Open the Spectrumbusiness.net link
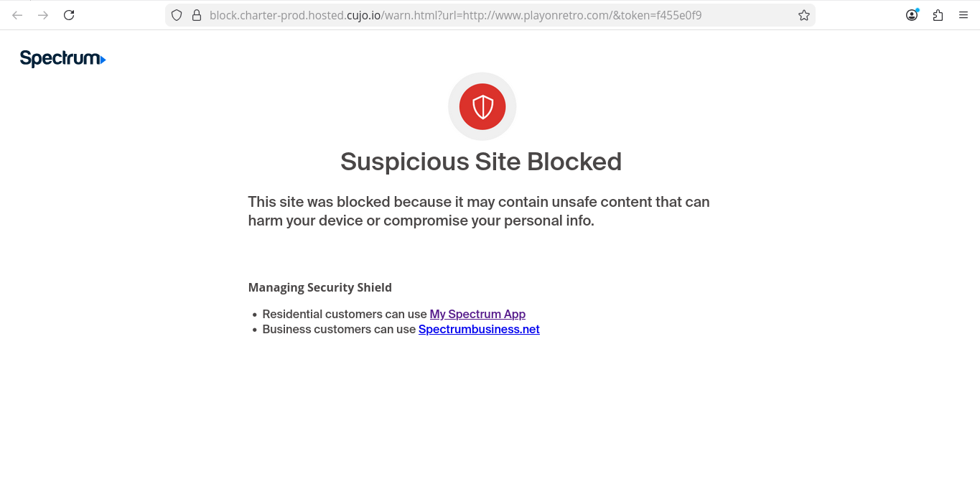Screen dimensions: 980x492 tap(479, 329)
